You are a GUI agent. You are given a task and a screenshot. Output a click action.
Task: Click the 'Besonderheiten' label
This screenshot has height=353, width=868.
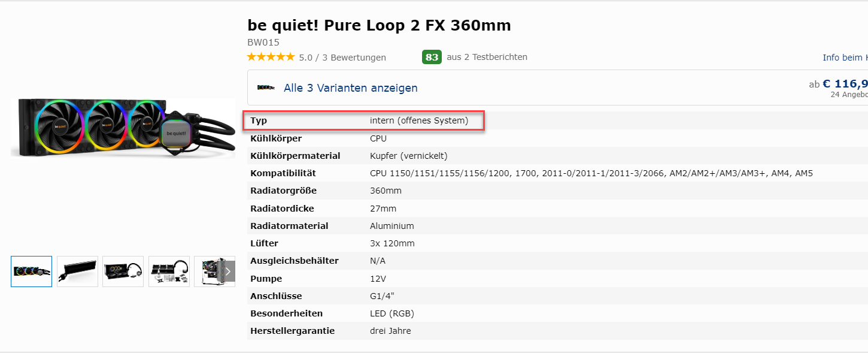pyautogui.click(x=286, y=313)
